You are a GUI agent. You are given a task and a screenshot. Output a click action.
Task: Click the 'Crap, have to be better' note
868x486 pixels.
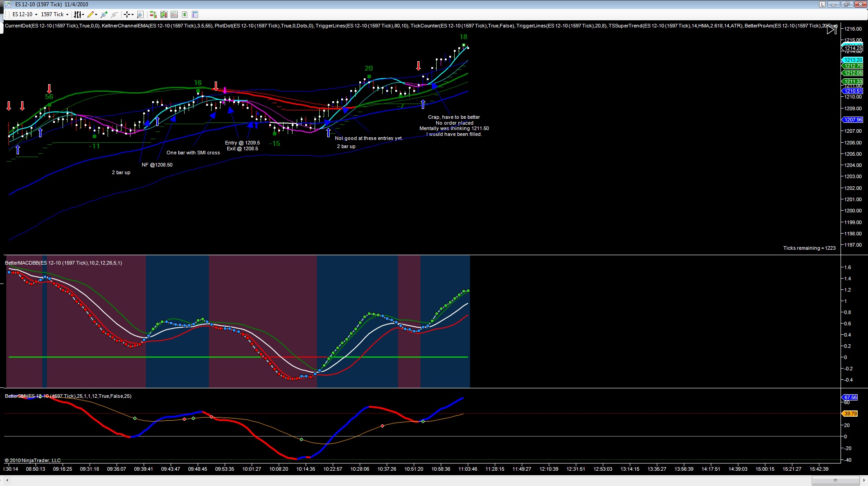click(454, 117)
